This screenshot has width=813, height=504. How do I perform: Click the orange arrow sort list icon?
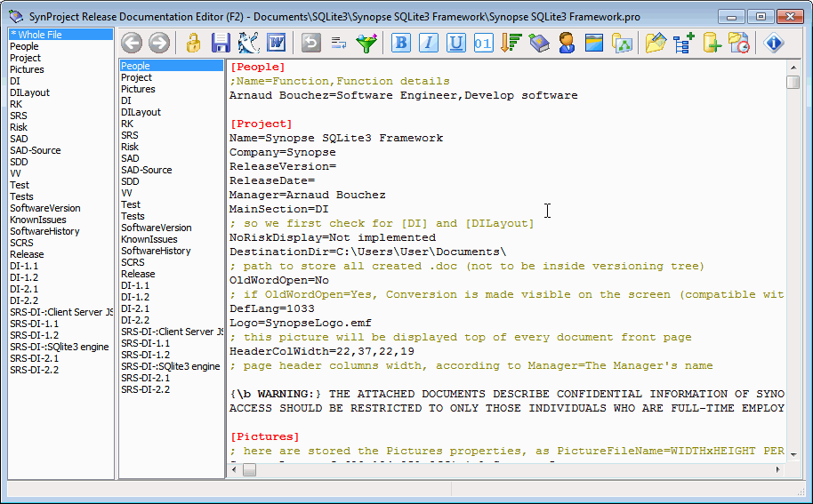[511, 43]
